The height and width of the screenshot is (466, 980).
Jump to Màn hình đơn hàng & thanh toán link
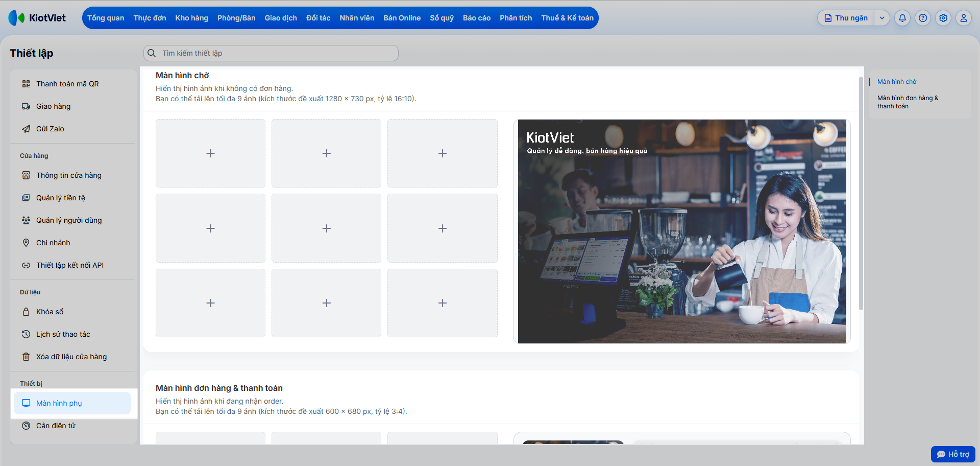click(908, 102)
